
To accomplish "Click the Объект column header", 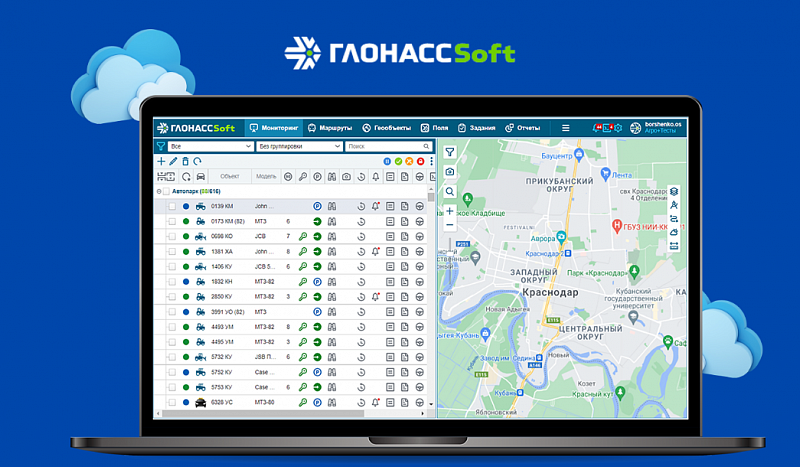I will [x=230, y=177].
